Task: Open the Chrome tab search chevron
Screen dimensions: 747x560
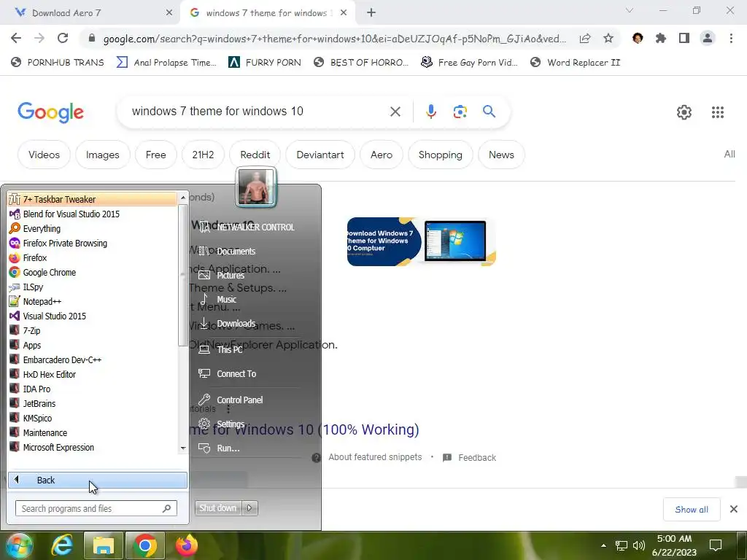Action: click(x=630, y=10)
